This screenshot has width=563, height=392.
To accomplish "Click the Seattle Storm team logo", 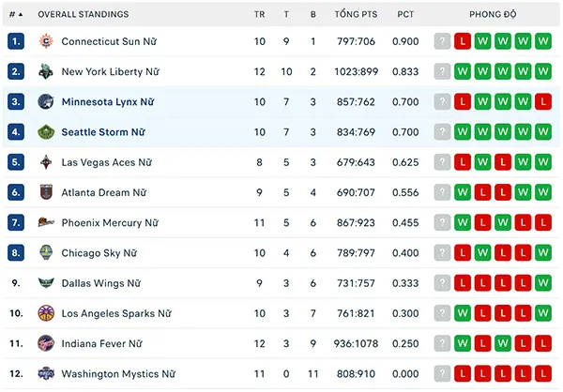I will pos(46,132).
